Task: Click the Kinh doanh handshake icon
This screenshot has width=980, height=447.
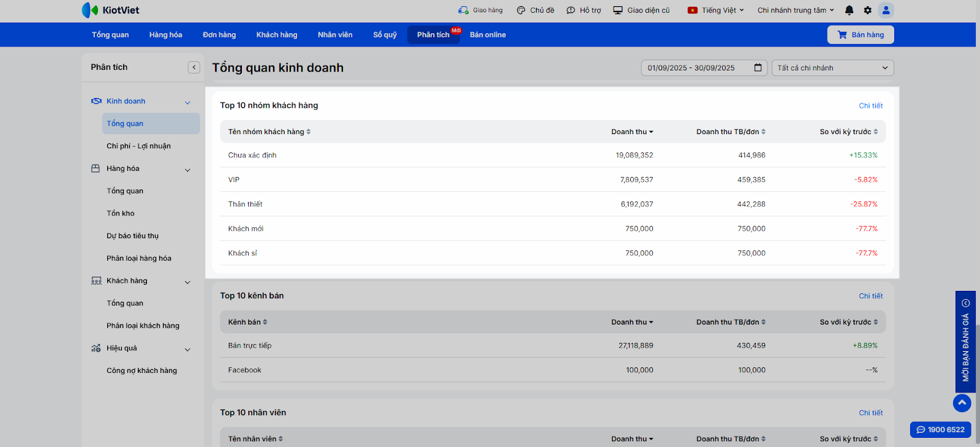Action: (96, 101)
